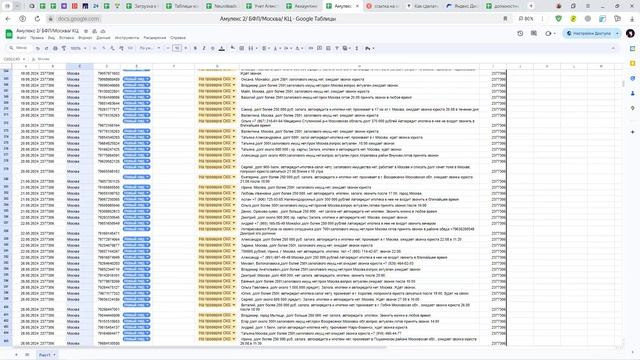Open the cell fill color bucket
640x360 pixels.
click(x=233, y=48)
